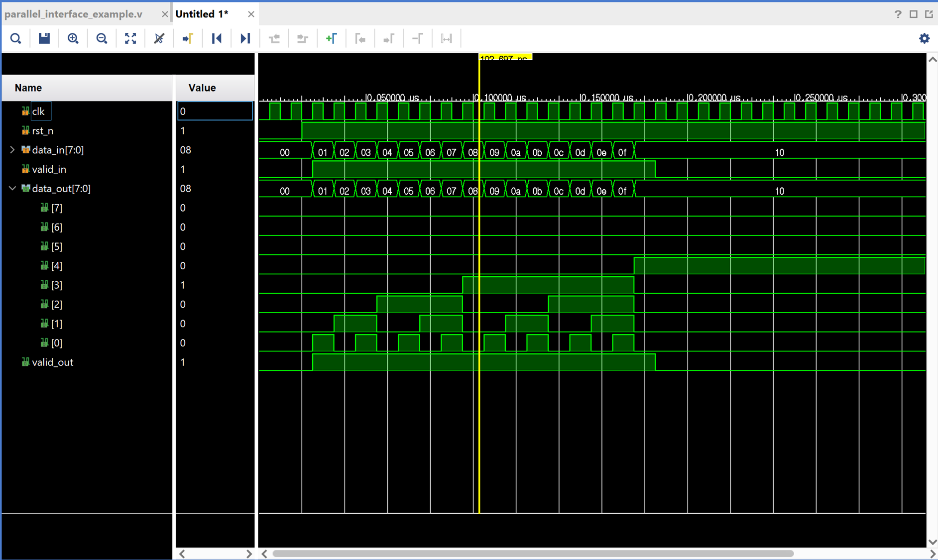Toggle snap to transition mode

coord(159,38)
